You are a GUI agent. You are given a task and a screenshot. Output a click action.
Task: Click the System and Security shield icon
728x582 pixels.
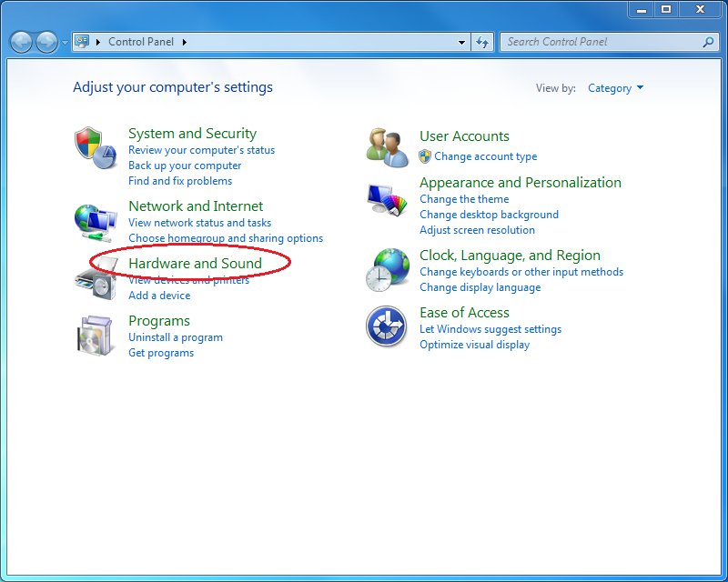pos(96,148)
